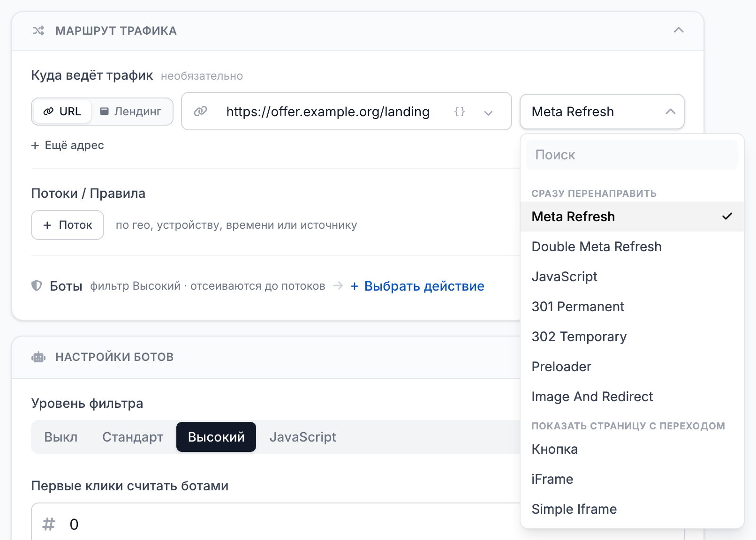Collapse the Маршрут трафика section chevron
The height and width of the screenshot is (540, 756).
pyautogui.click(x=679, y=30)
